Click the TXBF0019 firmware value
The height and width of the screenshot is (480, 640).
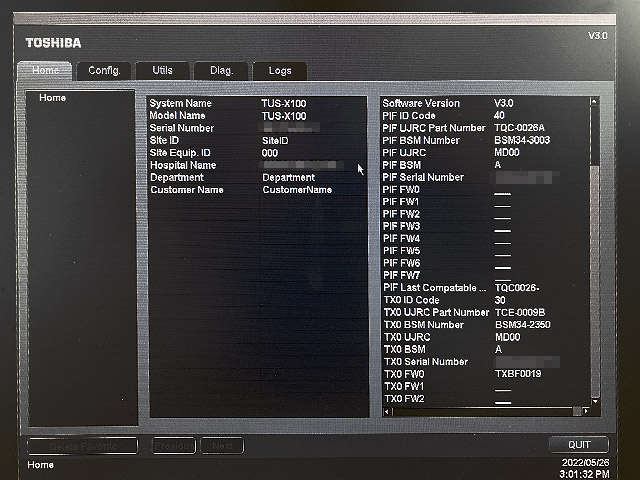pyautogui.click(x=518, y=374)
